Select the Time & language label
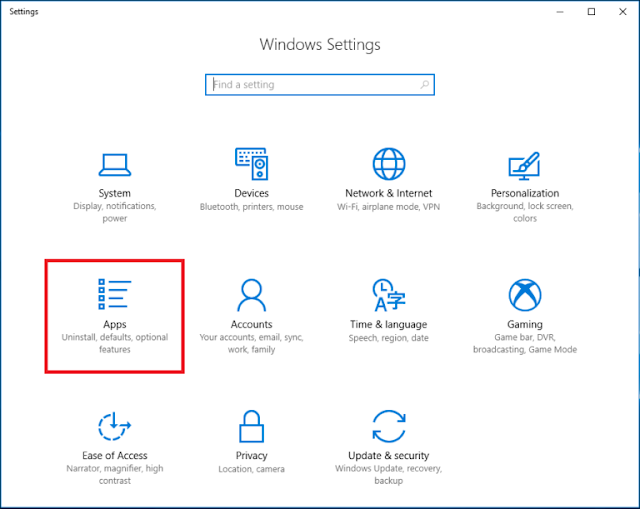 389,325
